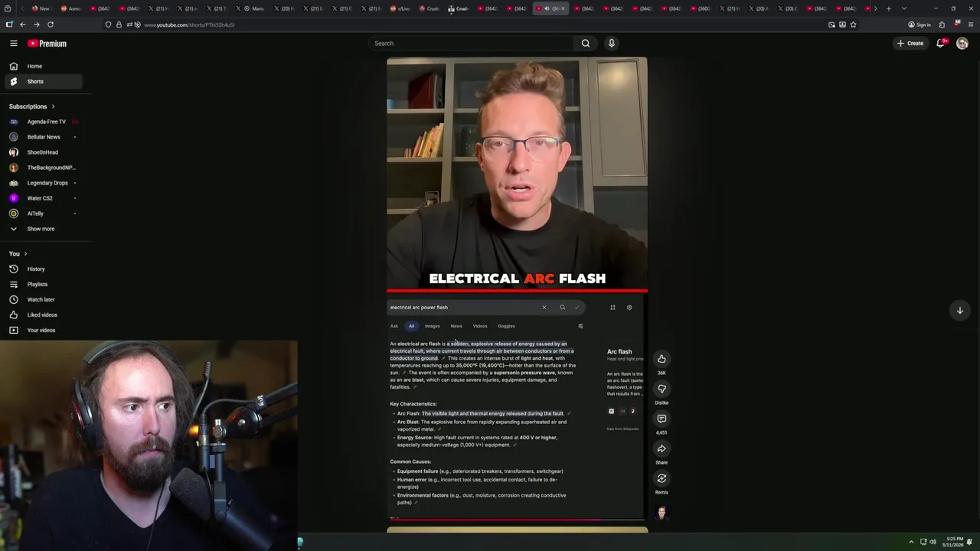Click the YouTube Premium logo
The width and height of the screenshot is (980, 551).
coord(47,44)
